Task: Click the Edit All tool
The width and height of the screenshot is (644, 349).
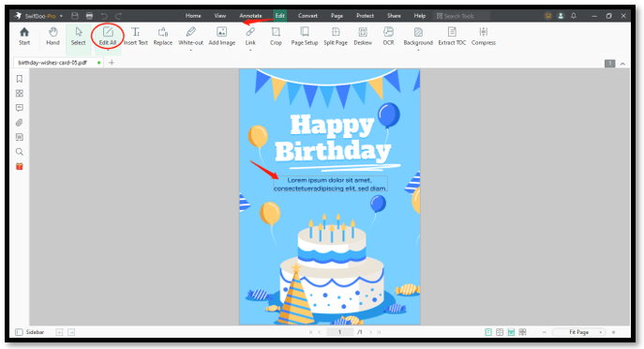Action: 108,37
